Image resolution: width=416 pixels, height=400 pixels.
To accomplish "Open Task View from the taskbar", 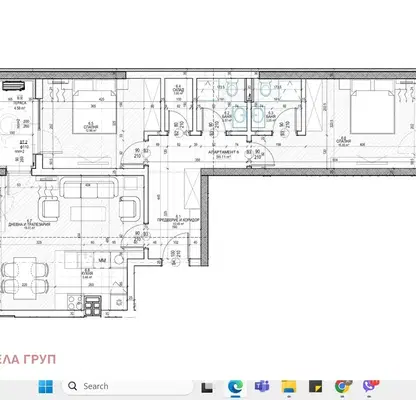I will coord(207,387).
